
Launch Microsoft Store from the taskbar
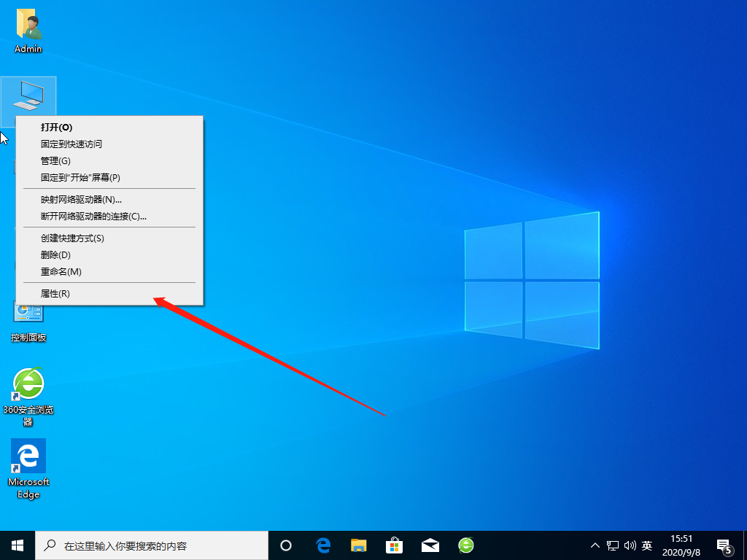pos(394,545)
